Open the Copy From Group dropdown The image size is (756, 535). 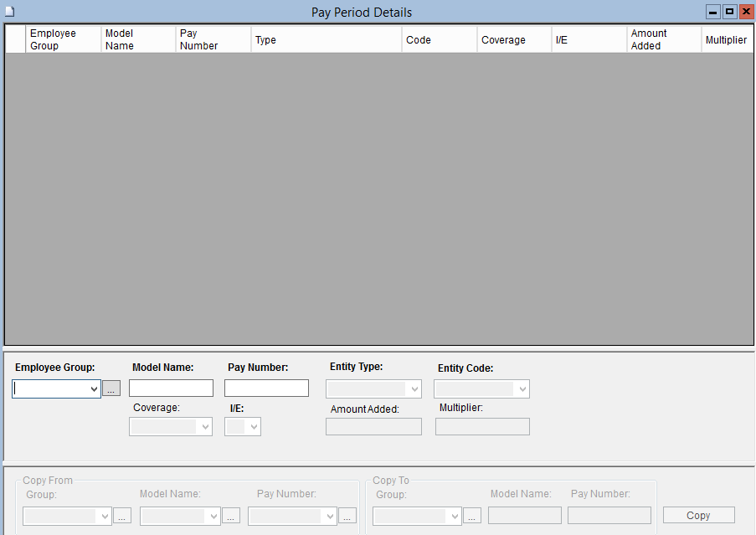click(x=67, y=516)
